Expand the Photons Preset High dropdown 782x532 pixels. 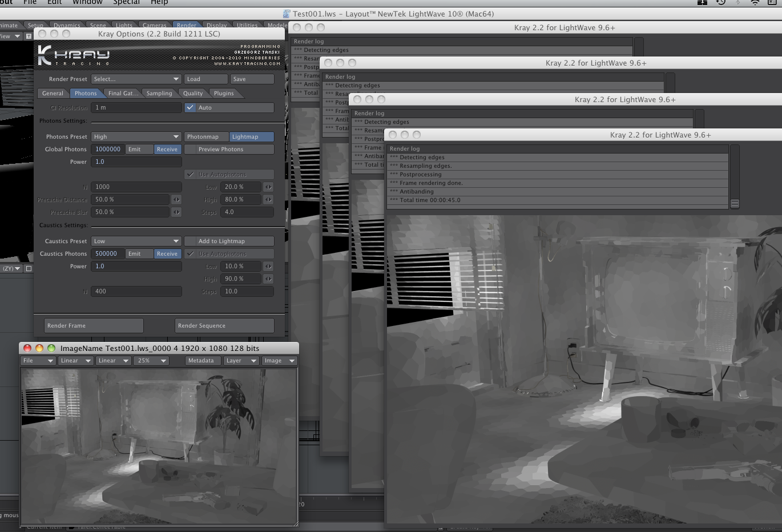pyautogui.click(x=136, y=137)
